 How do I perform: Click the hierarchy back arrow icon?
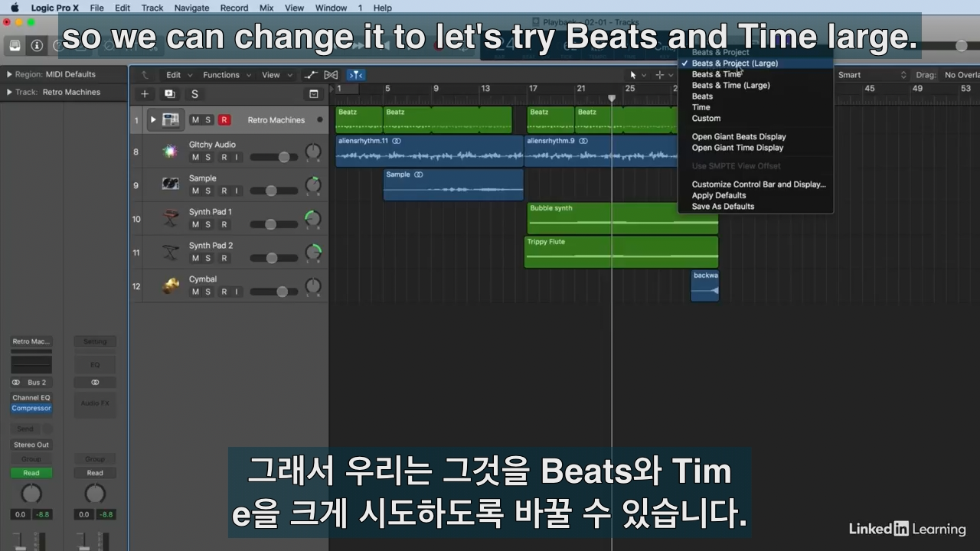[145, 75]
